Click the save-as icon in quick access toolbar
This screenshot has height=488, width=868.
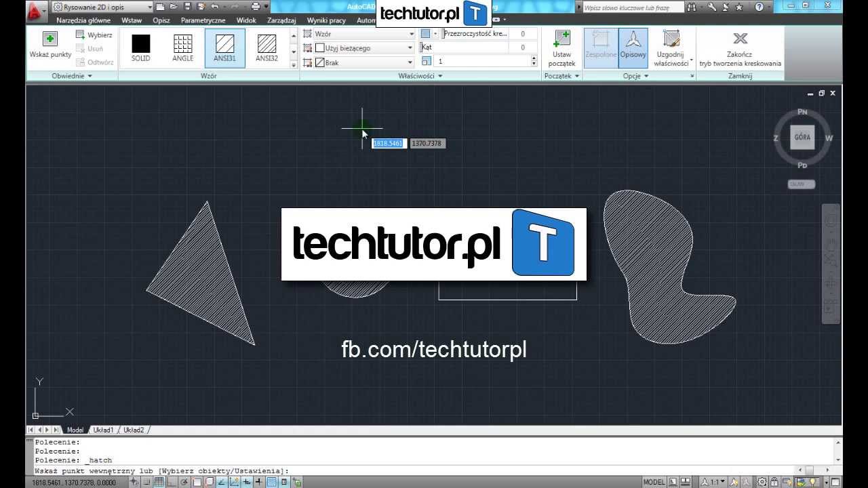pos(201,7)
